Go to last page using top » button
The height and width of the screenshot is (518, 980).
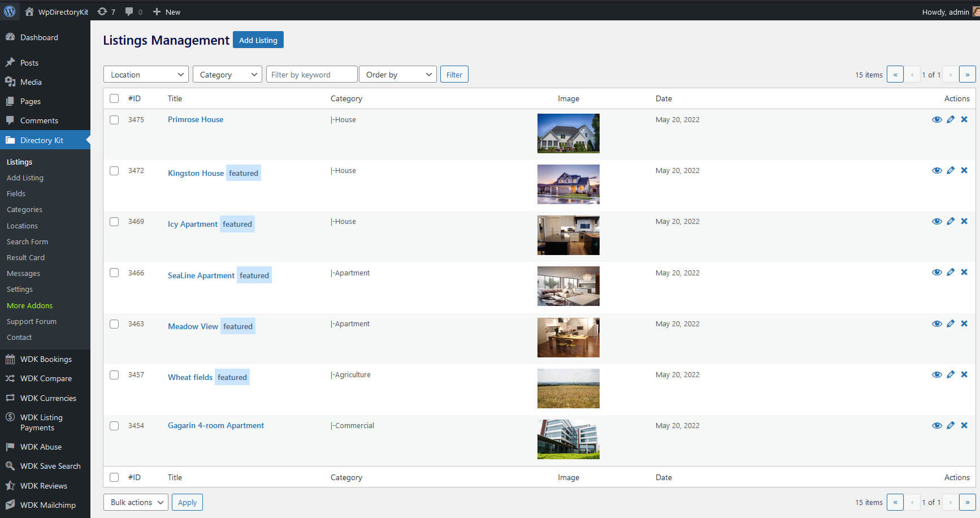[x=967, y=74]
